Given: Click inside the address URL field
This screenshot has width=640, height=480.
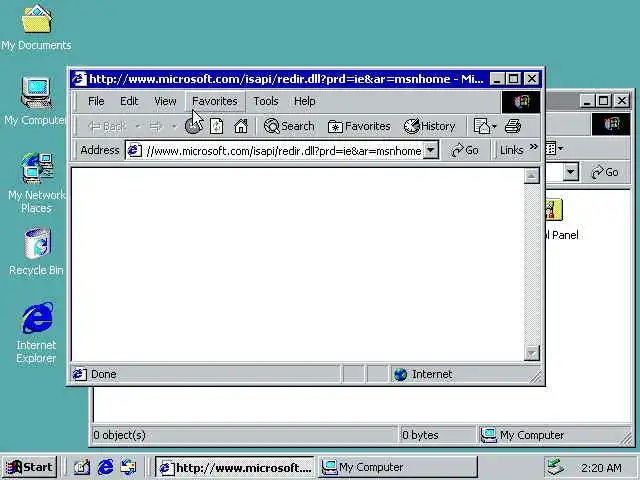Looking at the screenshot, I should pyautogui.click(x=283, y=151).
